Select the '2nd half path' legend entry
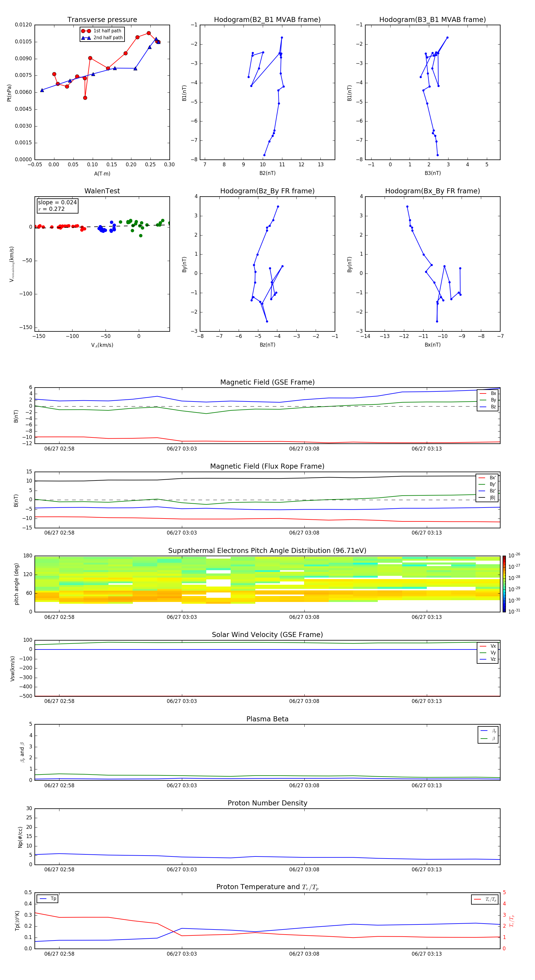Viewport: 535px width, 980px height. pyautogui.click(x=102, y=38)
